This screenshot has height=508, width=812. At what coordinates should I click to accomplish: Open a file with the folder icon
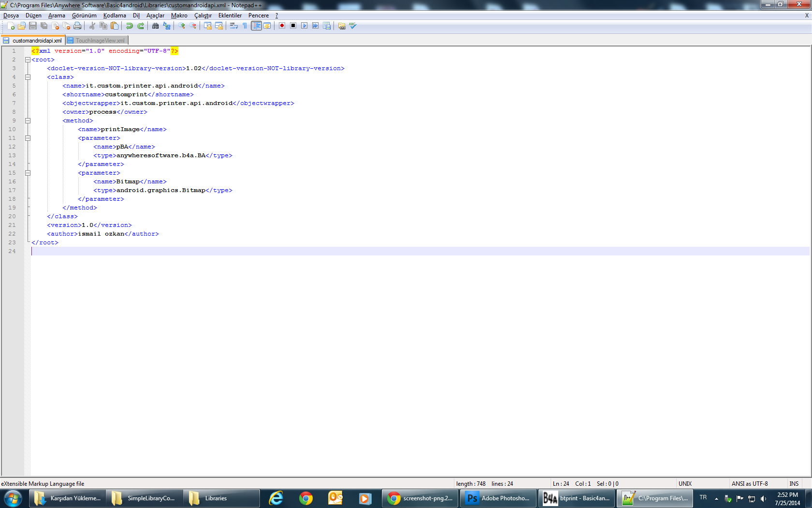coord(22,26)
